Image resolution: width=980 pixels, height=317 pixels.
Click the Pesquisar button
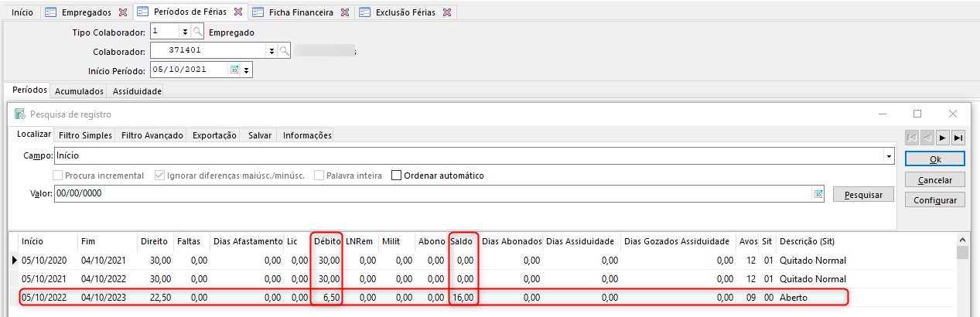point(863,195)
